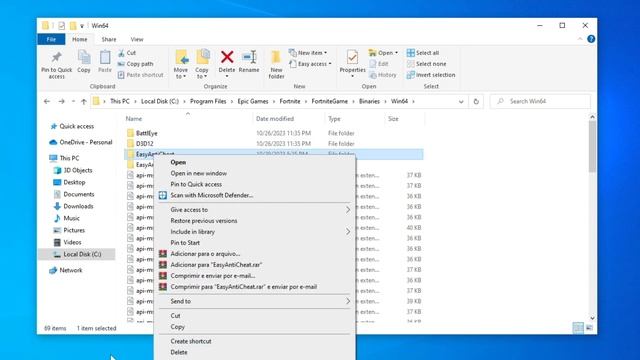Select the BattlEye folder
The image size is (640, 360).
pos(147,133)
